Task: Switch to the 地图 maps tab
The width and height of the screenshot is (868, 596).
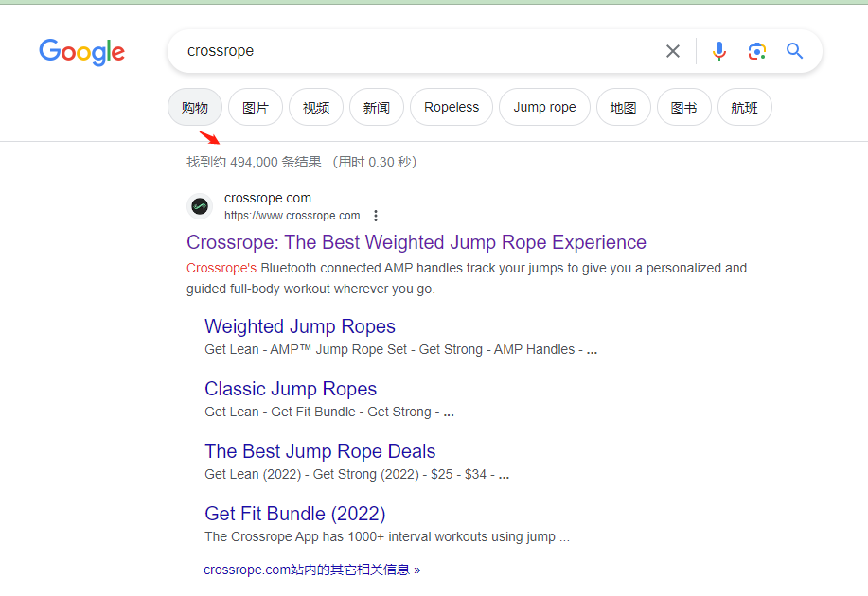Action: [623, 108]
